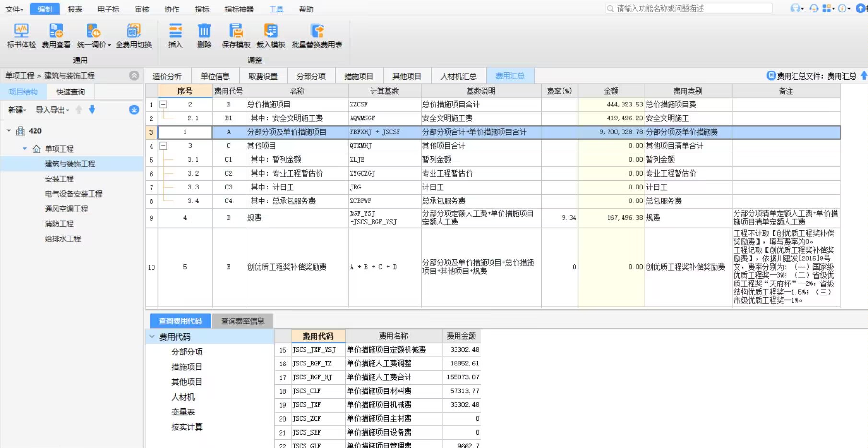Click the search magnifier icon
Screen dimensions: 868x448
[x=610, y=8]
